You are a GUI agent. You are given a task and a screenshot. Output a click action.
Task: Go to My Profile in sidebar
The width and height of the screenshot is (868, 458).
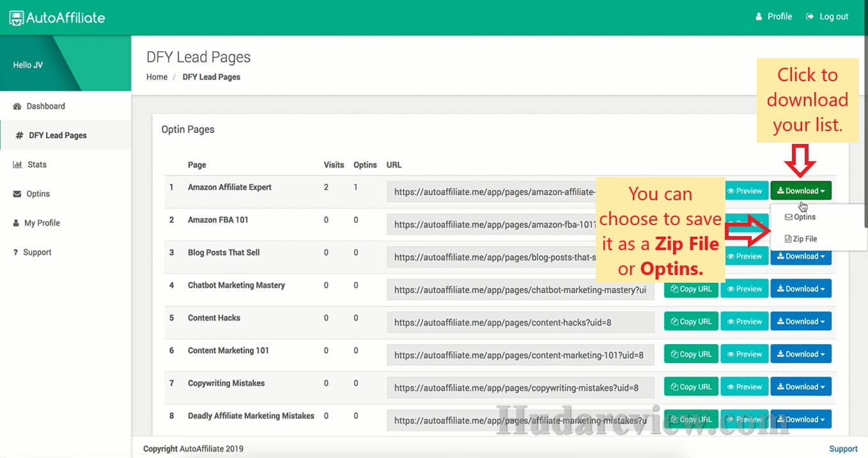42,223
